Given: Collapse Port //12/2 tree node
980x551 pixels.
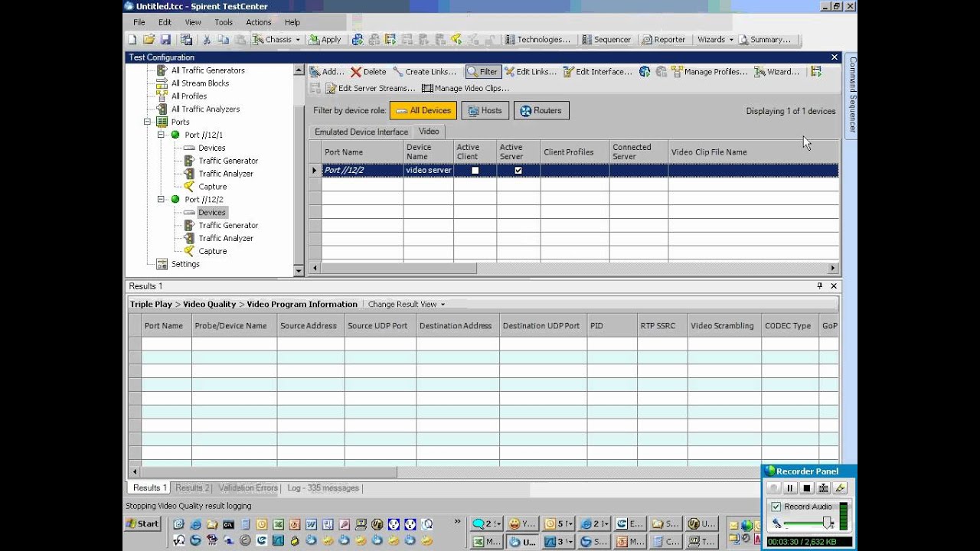Looking at the screenshot, I should coord(162,200).
